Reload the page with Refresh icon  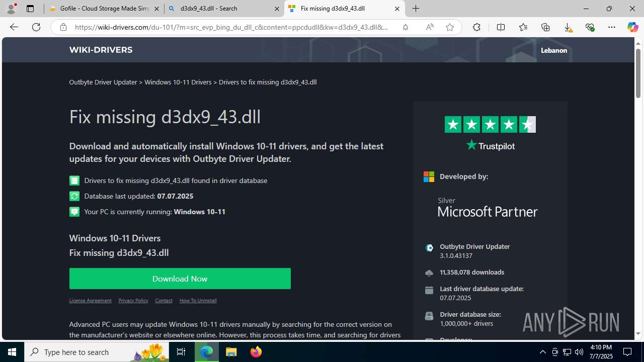click(36, 27)
